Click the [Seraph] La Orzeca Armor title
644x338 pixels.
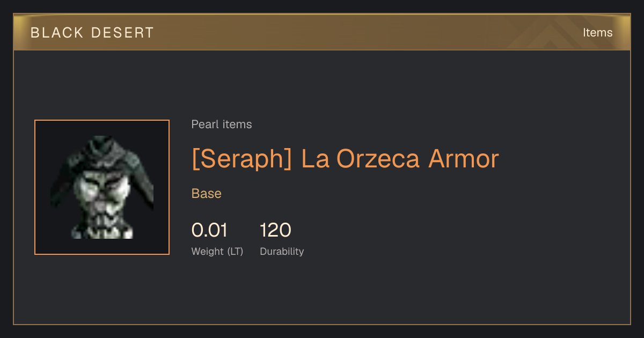click(x=345, y=159)
